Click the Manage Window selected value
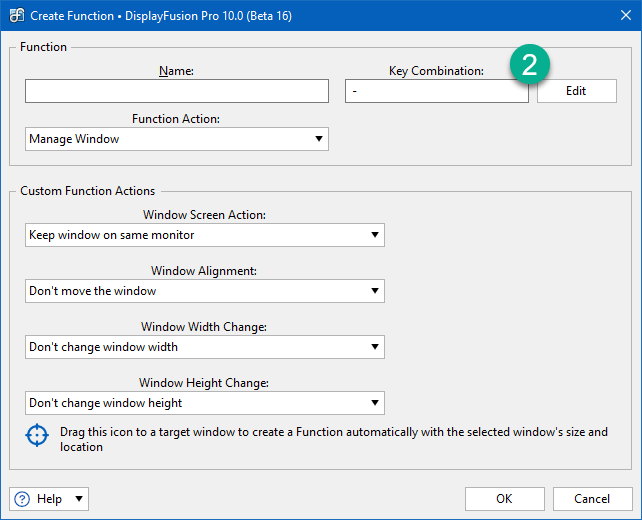The image size is (642, 520). tap(74, 139)
